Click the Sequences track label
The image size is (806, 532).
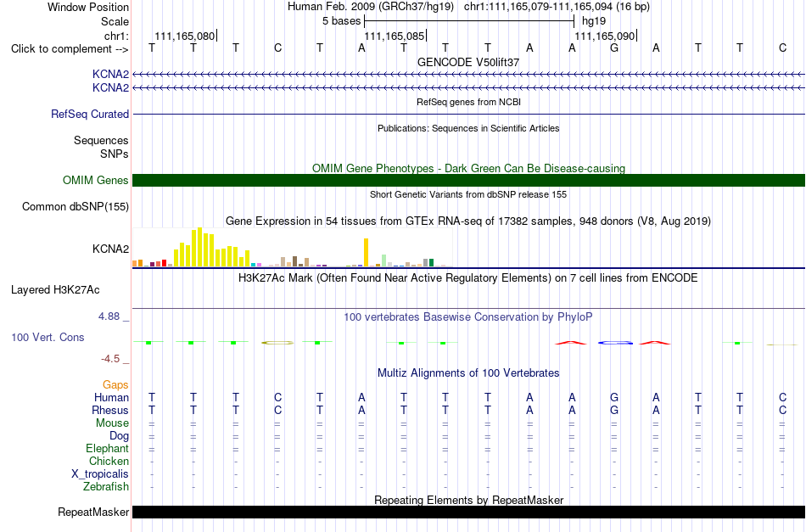click(101, 141)
